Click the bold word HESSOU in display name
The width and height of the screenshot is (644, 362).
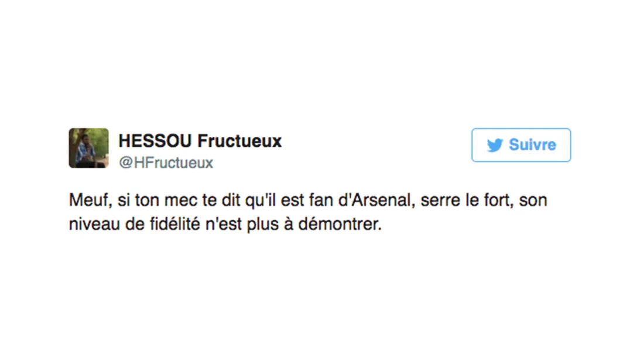point(155,141)
